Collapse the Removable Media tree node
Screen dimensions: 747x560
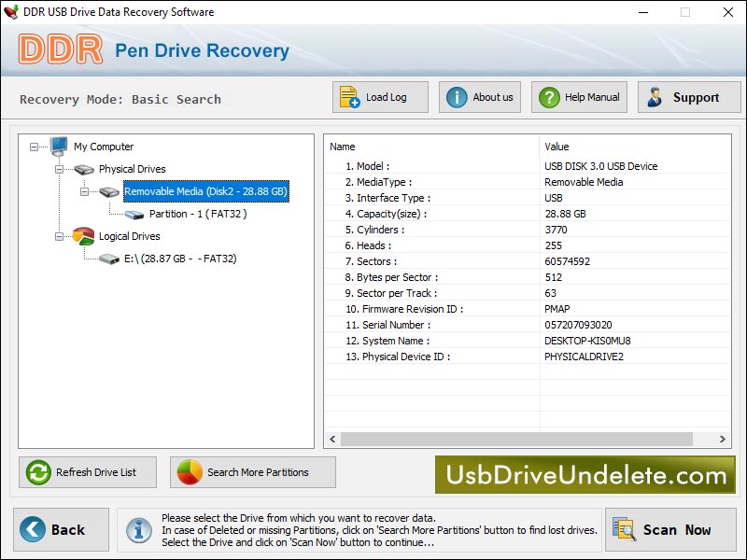click(84, 191)
